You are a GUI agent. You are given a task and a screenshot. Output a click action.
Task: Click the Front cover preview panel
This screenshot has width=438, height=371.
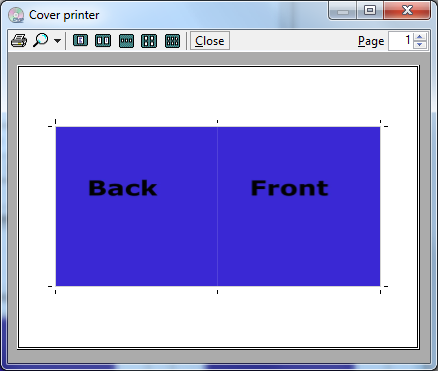(x=299, y=206)
